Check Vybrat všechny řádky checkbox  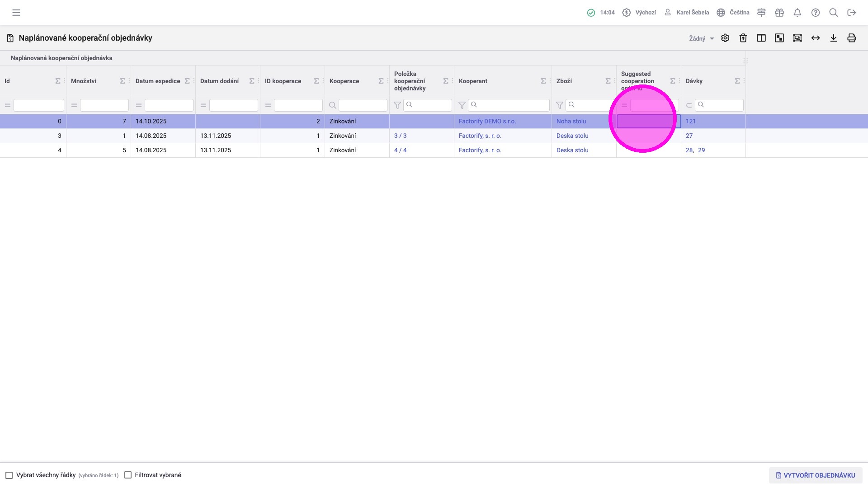coord(9,475)
